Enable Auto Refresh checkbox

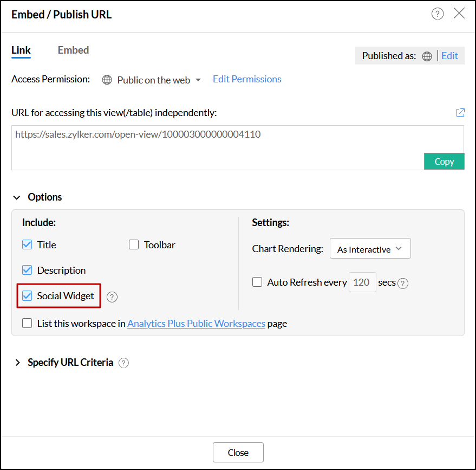(x=257, y=282)
